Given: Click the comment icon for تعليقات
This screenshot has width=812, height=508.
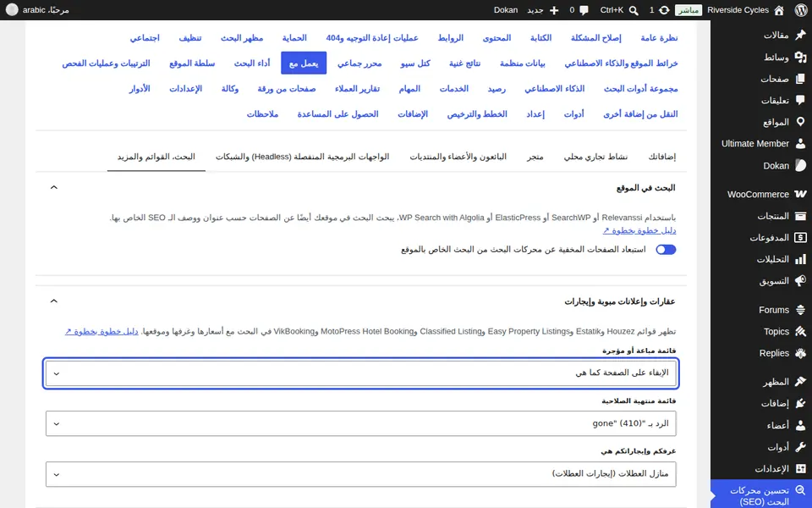Looking at the screenshot, I should 800,100.
